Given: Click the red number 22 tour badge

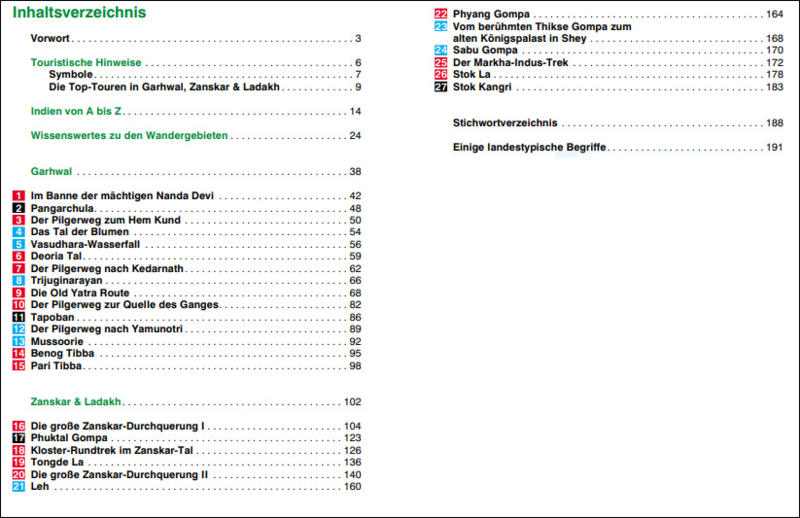Looking at the screenshot, I should tap(441, 14).
